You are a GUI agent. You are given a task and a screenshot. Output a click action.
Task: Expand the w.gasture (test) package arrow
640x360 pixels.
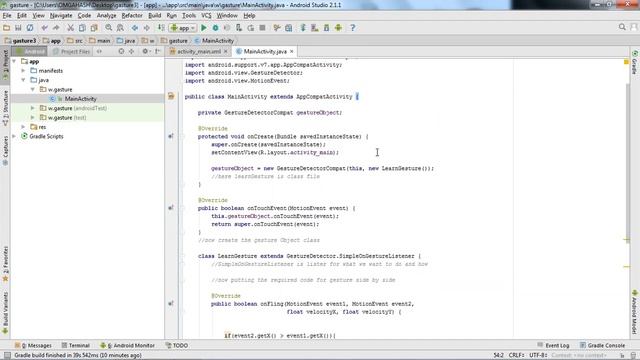[33, 118]
